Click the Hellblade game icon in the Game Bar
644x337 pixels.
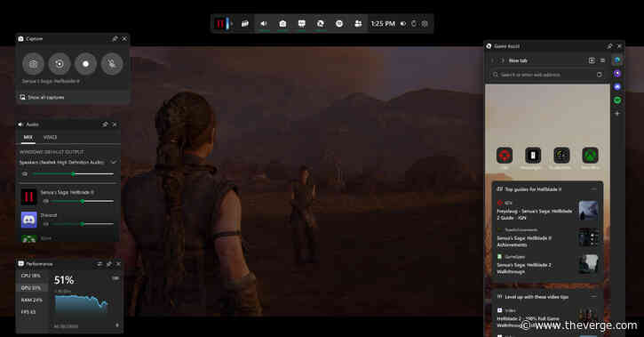click(220, 24)
